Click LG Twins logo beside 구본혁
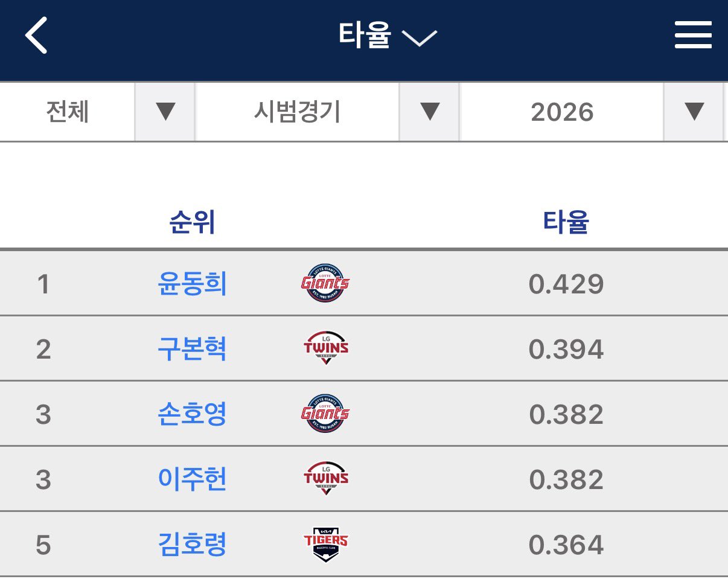 326,348
